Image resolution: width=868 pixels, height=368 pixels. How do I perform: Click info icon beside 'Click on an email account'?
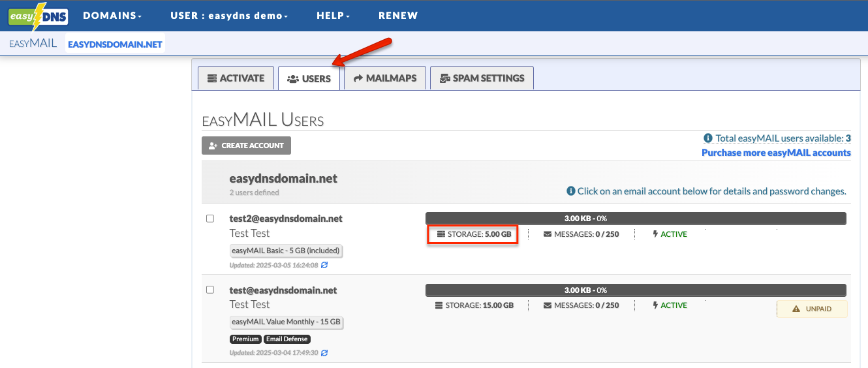(571, 191)
